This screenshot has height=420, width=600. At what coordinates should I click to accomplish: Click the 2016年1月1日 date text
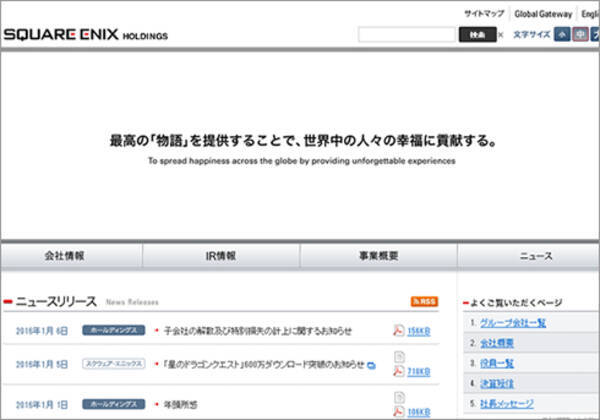coord(42,405)
